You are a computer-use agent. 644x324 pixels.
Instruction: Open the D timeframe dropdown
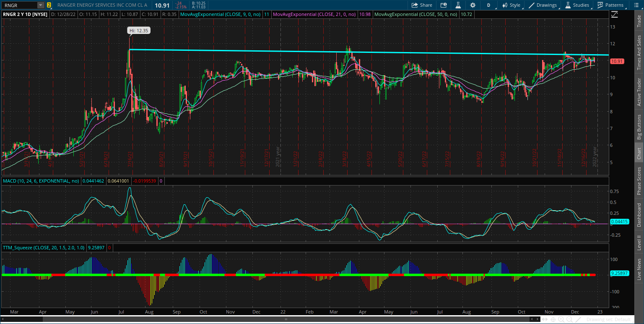click(x=489, y=5)
